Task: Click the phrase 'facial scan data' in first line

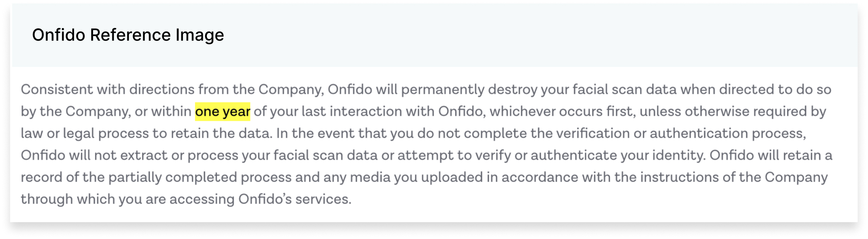Action: pos(624,89)
